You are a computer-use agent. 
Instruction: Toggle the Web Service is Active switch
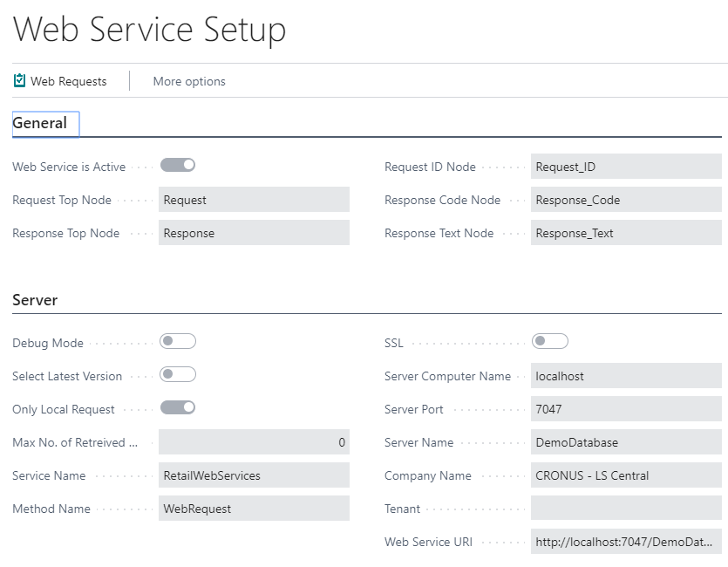178,165
